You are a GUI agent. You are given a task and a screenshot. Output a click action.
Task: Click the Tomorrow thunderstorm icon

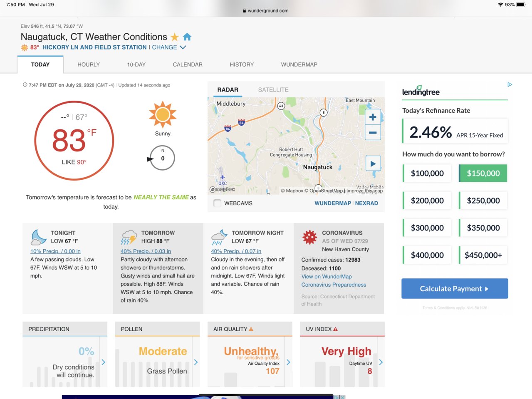[129, 237]
